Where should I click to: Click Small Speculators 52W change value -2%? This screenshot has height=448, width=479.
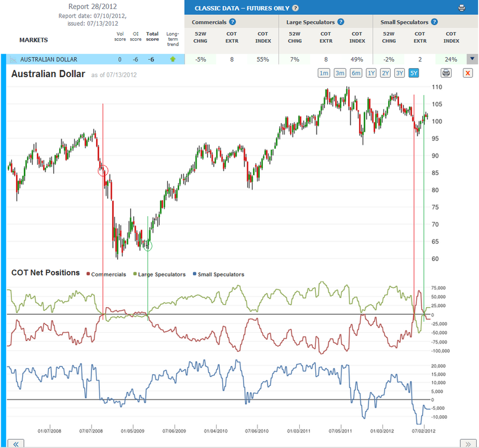click(389, 59)
